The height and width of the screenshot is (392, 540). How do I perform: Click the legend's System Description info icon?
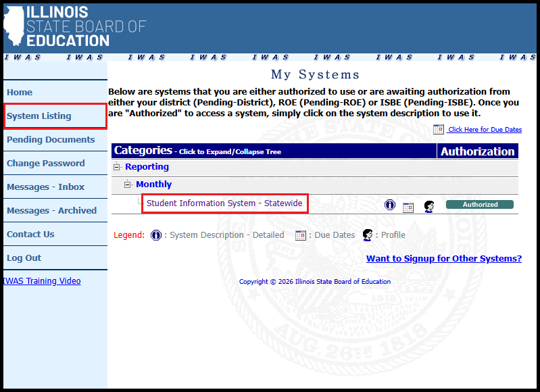point(156,235)
